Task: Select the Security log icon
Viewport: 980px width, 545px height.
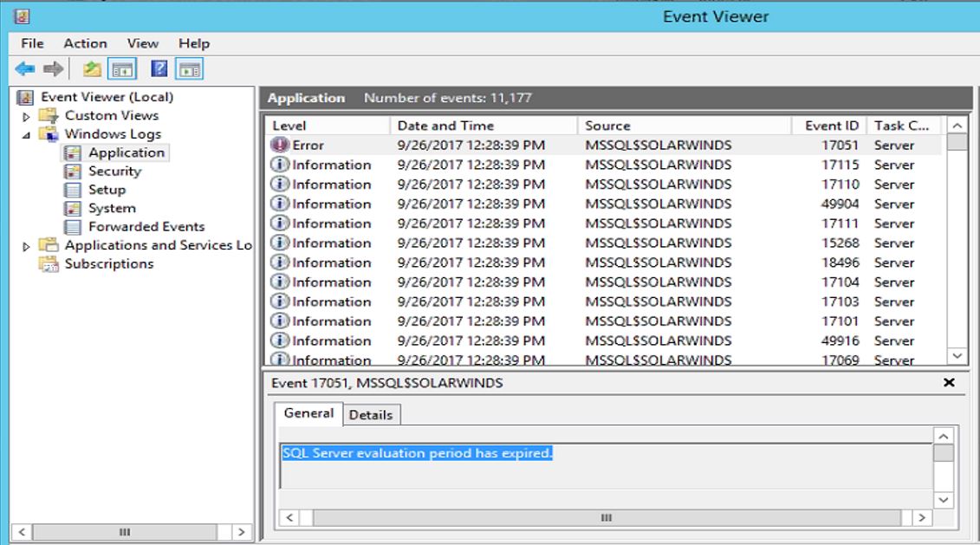Action: pos(74,170)
